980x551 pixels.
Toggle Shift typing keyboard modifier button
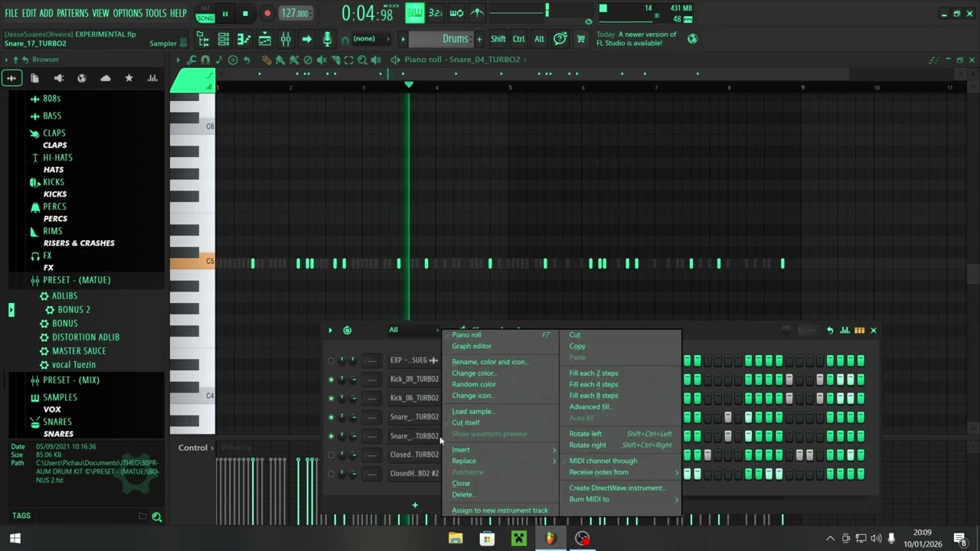498,39
